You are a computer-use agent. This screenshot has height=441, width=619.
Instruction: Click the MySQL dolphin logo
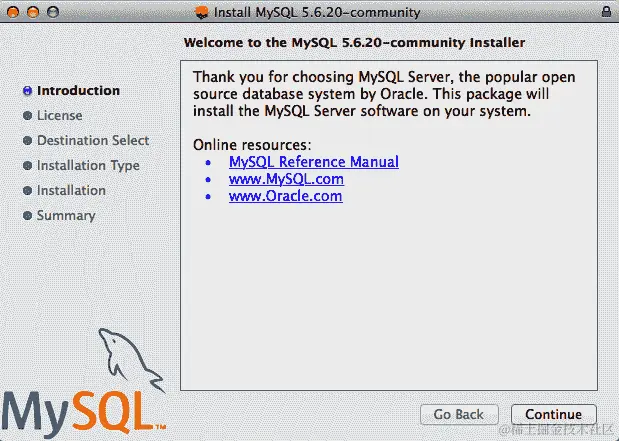click(84, 383)
